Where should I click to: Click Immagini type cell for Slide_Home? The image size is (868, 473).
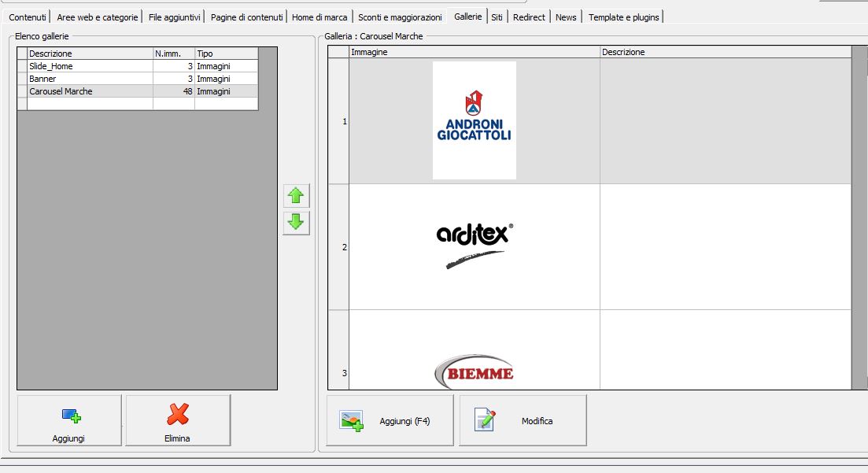227,66
